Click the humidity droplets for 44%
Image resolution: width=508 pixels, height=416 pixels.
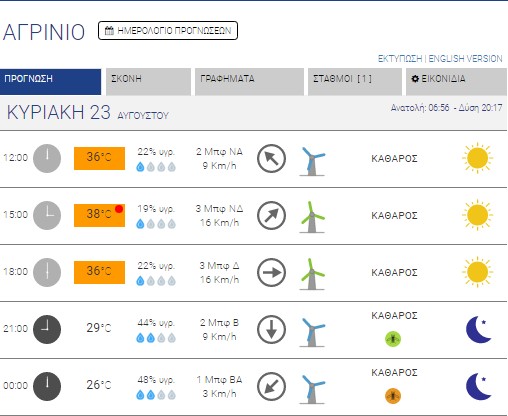[156, 338]
